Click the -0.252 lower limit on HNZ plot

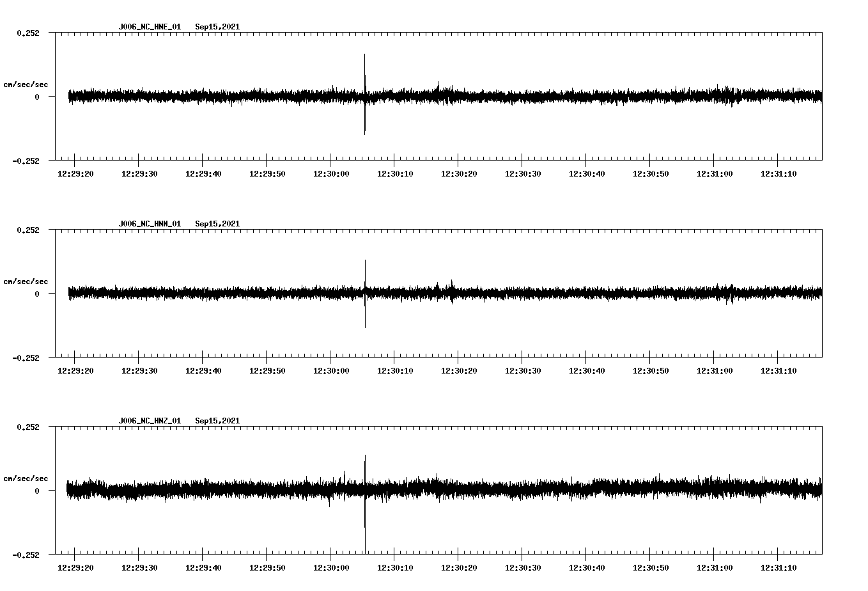click(26, 555)
